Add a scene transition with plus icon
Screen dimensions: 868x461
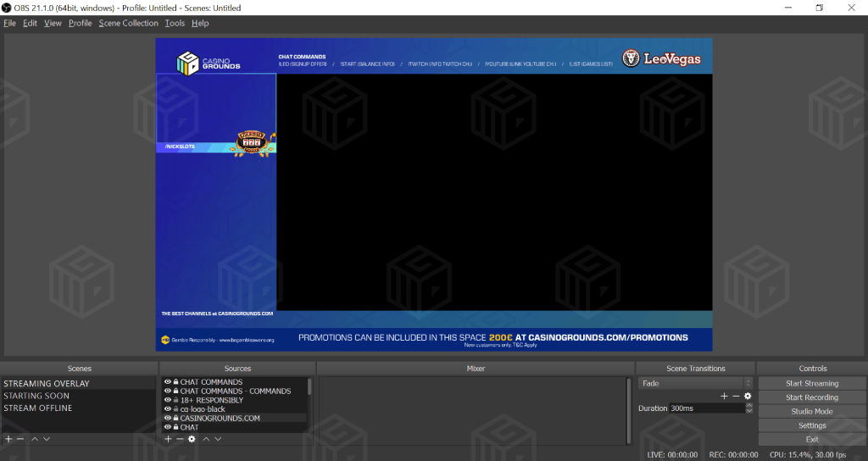724,396
